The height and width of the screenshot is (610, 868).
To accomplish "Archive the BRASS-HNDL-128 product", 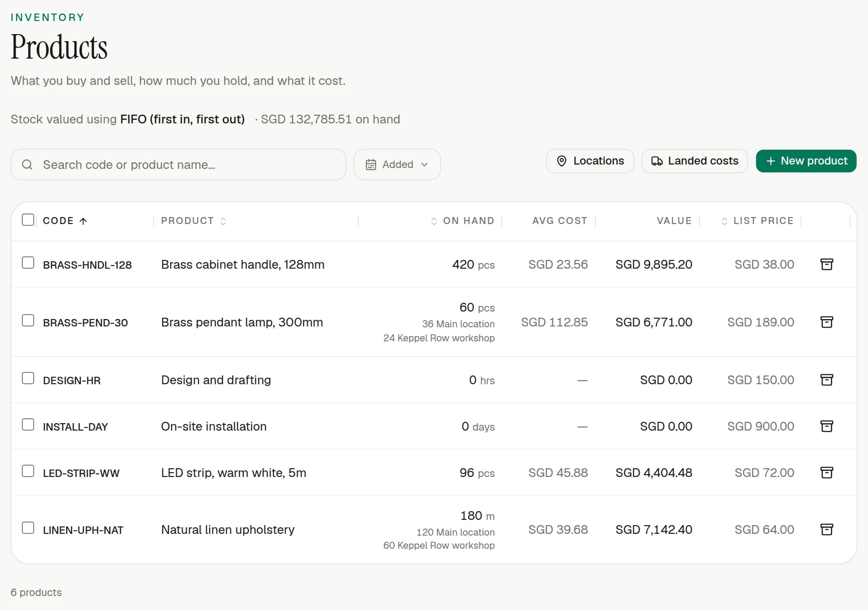I will [x=826, y=264].
